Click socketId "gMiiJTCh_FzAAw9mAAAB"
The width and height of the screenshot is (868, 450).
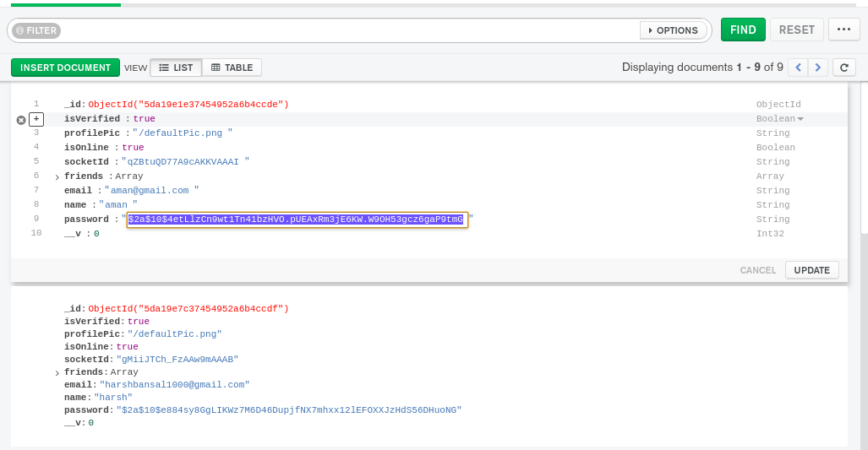coord(177,359)
